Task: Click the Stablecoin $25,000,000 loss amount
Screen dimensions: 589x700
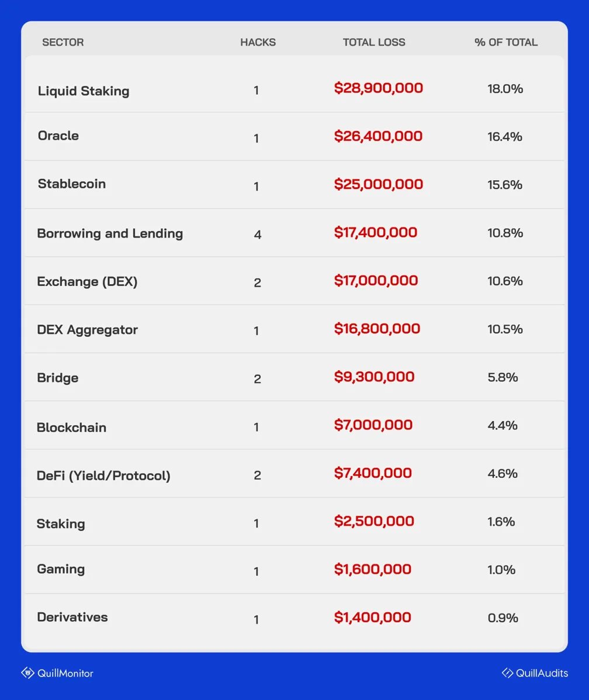Action: pyautogui.click(x=379, y=184)
